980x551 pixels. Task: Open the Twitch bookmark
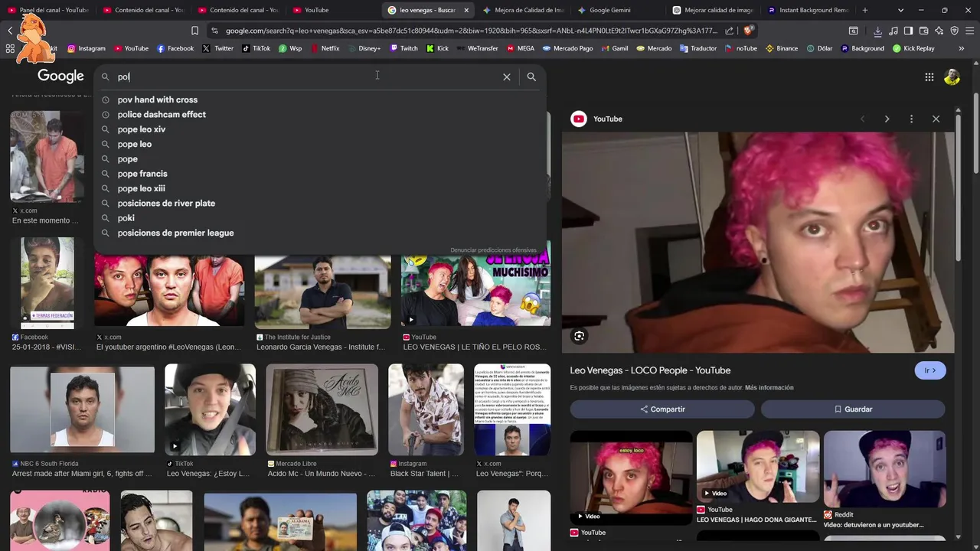[x=404, y=48]
